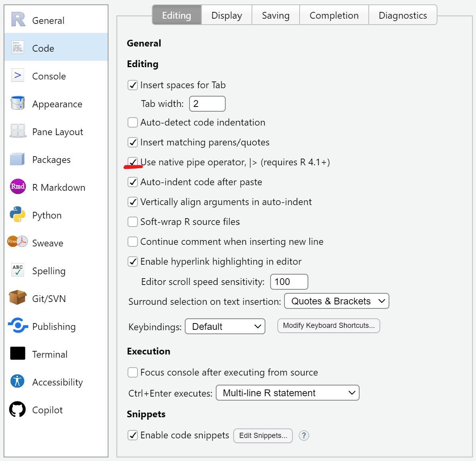Select the Python logo icon

click(17, 215)
